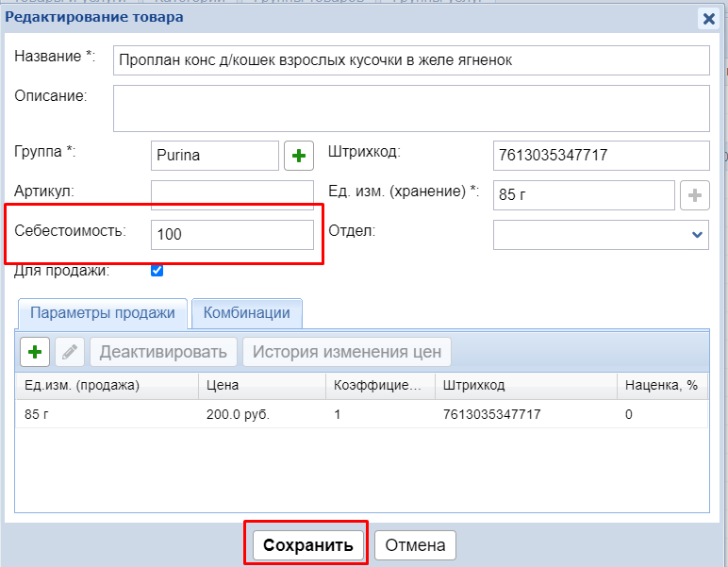
Task: Click into the Название text field
Action: tap(410, 59)
